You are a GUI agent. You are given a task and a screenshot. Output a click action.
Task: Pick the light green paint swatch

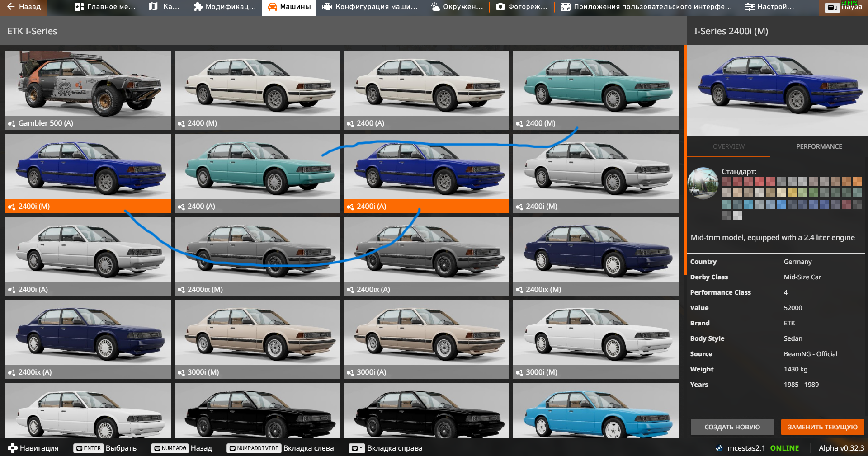click(802, 193)
